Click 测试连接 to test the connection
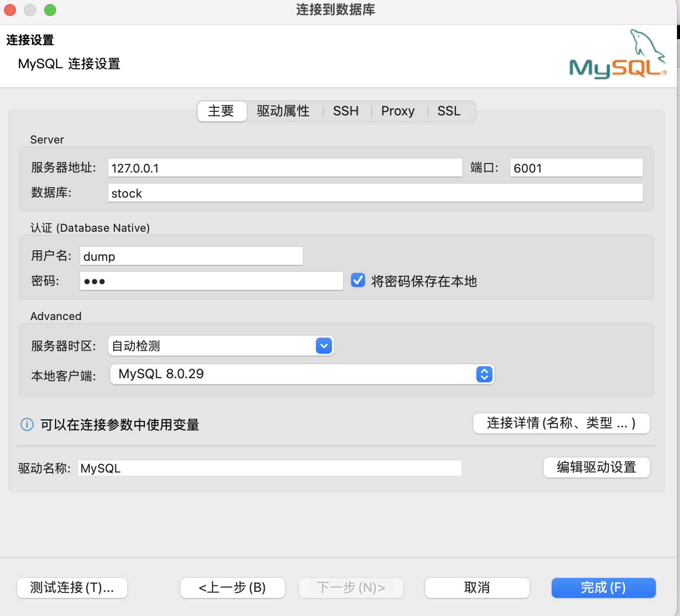The image size is (680, 616). [x=72, y=587]
